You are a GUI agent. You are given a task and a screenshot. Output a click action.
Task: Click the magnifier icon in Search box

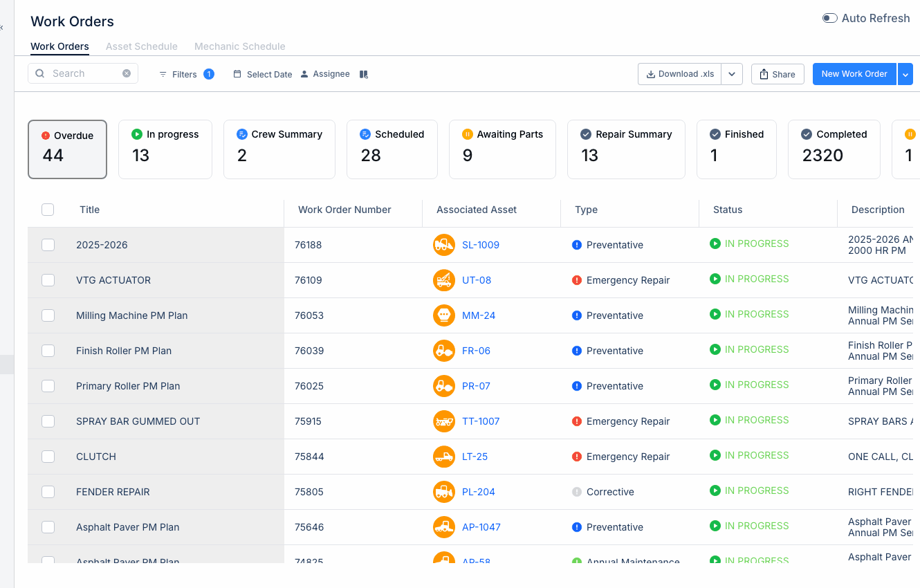pyautogui.click(x=39, y=73)
